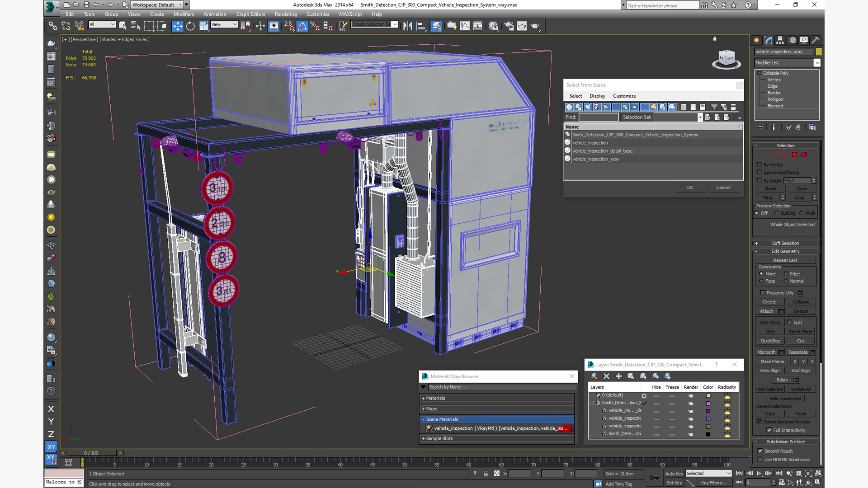The image size is (868, 488).
Task: Open the Selected key filter dropdown
Action: coord(708,473)
